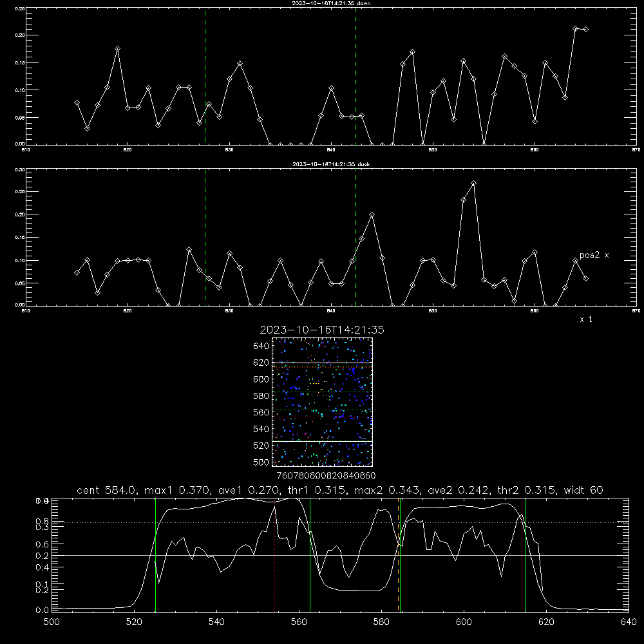Image resolution: width=644 pixels, height=644 pixels.
Task: Click bottom plot x-axis label 580
Action: (x=381, y=621)
